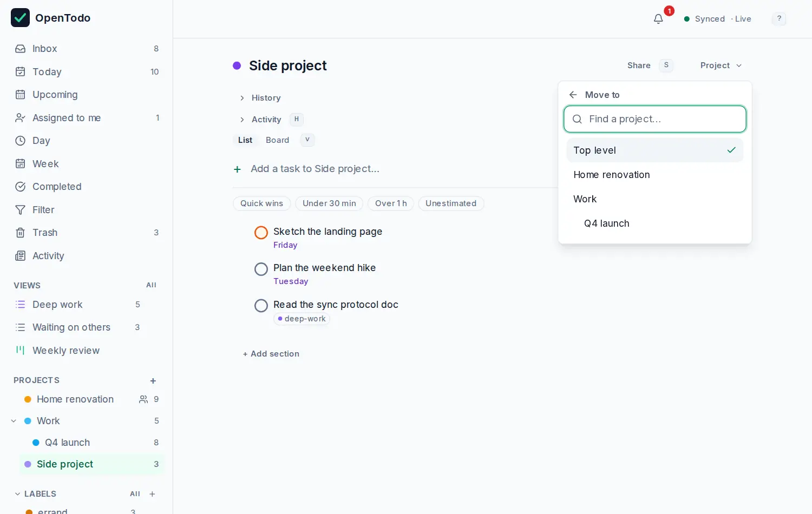Add a new label with the plus icon

[152, 494]
